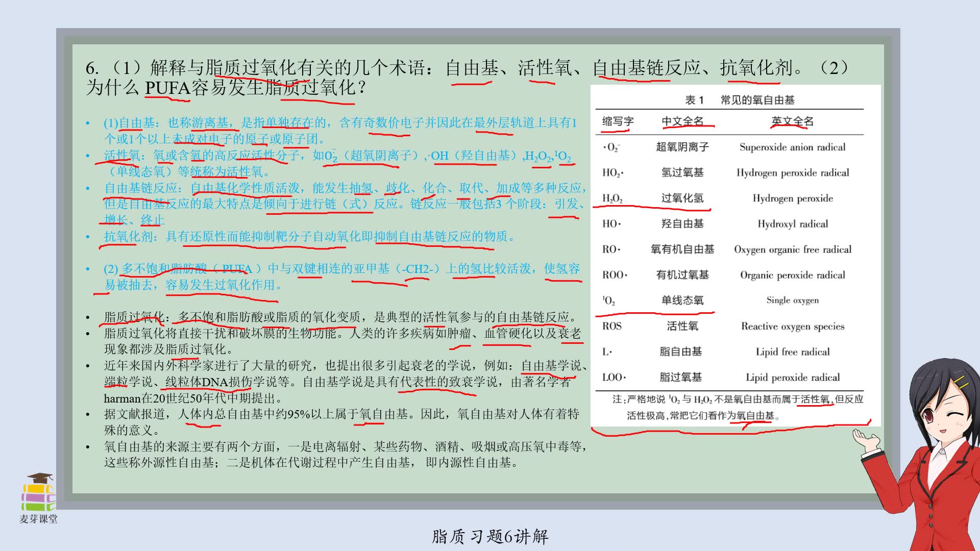This screenshot has width=980, height=551.
Task: Click the LOO· abbreviation entry
Action: click(x=614, y=377)
